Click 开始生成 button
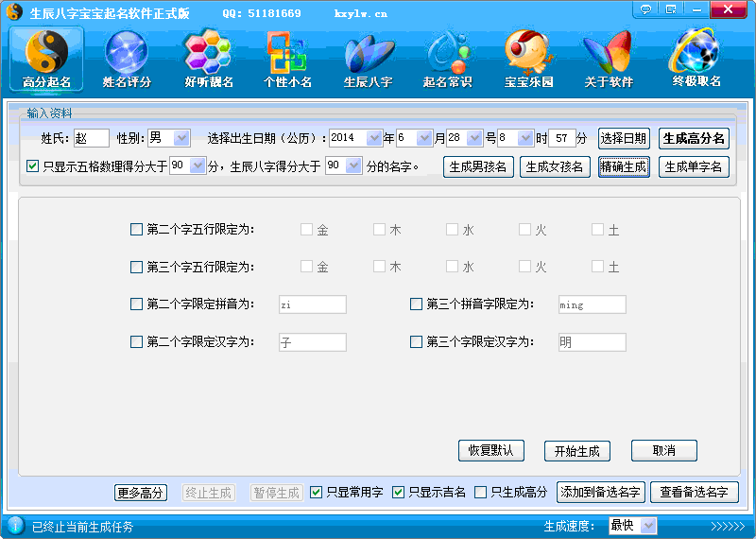756x539 pixels. point(577,451)
